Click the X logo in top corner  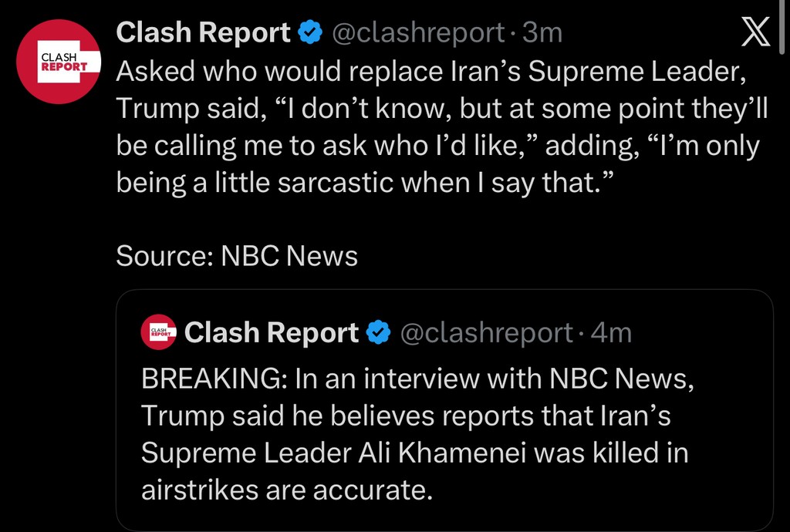[755, 32]
